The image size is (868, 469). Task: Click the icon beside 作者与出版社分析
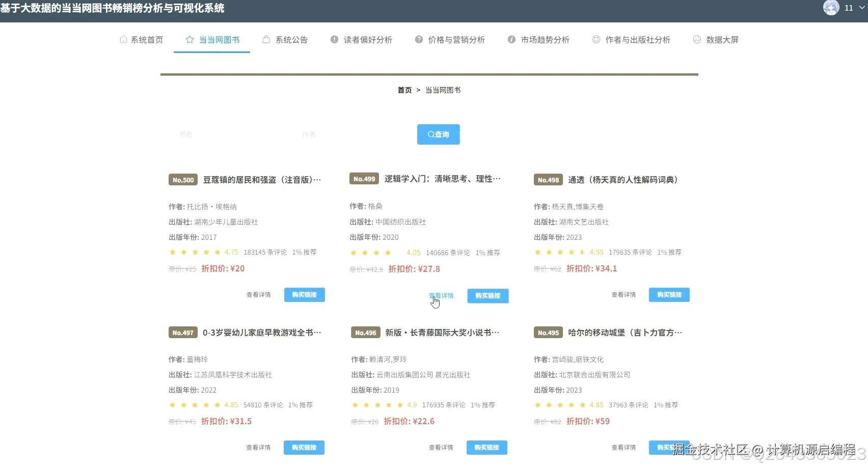596,39
